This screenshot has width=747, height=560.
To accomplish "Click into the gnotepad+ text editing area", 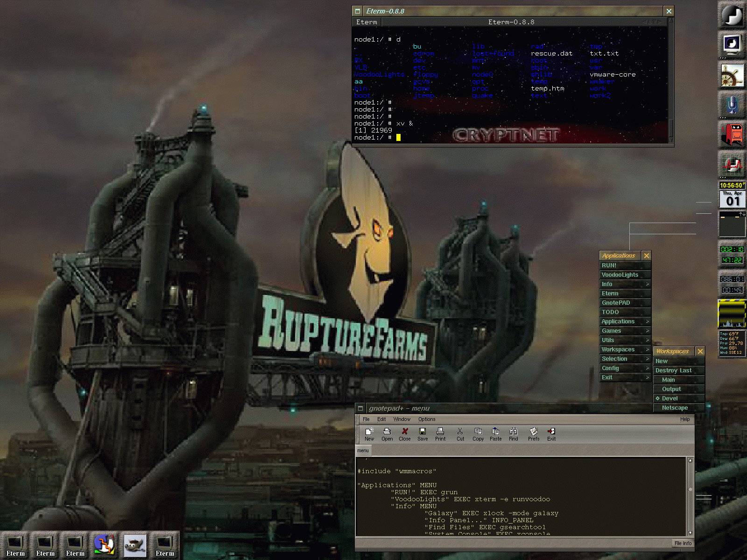I will coord(521,497).
